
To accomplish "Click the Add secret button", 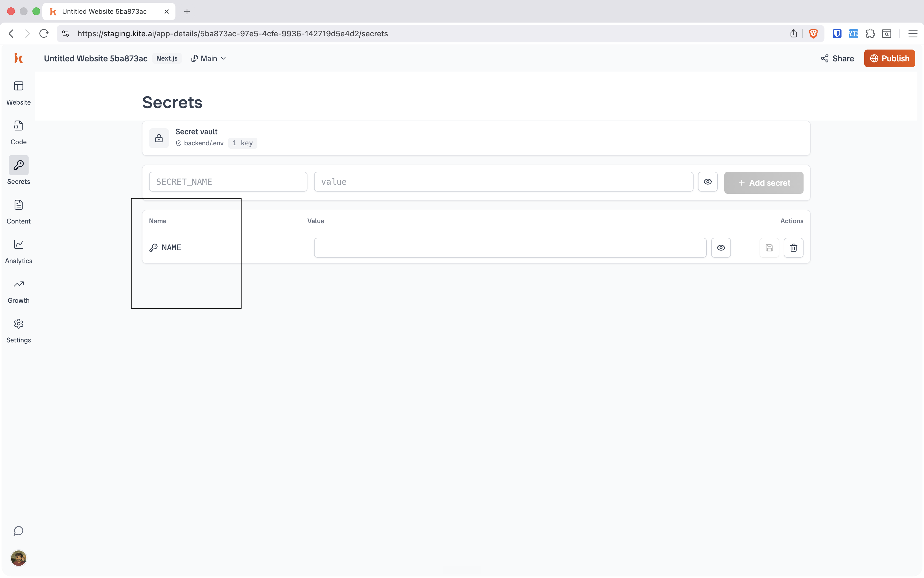I will [764, 183].
